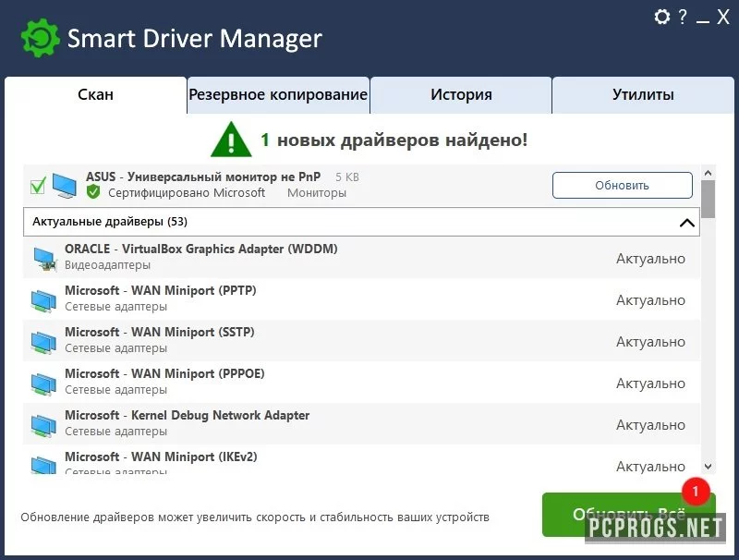
Task: Switch to the Скан tab
Action: [96, 95]
